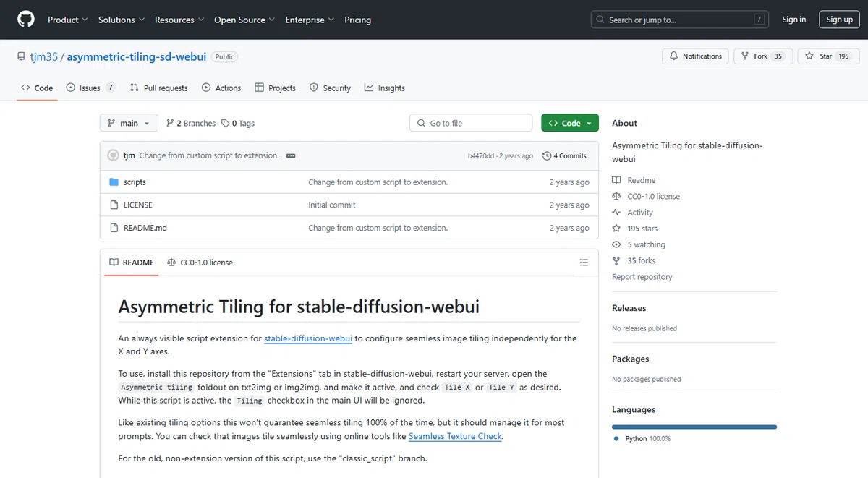Image resolution: width=868 pixels, height=478 pixels.
Task: Click the commit message ellipsis icon
Action: (291, 155)
